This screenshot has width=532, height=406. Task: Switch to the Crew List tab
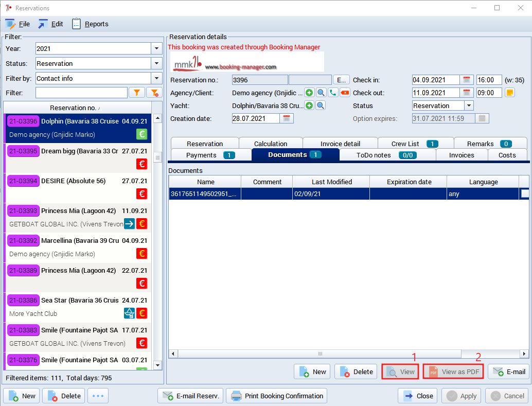415,144
